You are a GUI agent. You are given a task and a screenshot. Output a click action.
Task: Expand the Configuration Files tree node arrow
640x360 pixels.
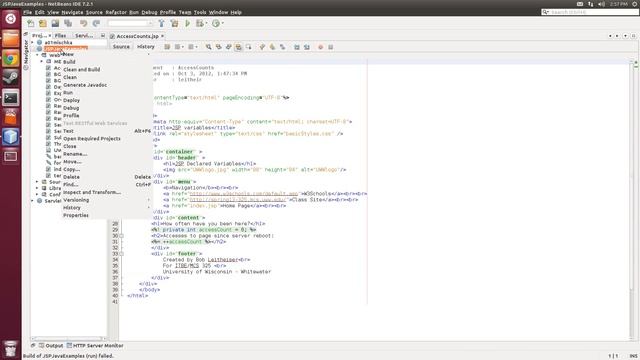click(38, 194)
